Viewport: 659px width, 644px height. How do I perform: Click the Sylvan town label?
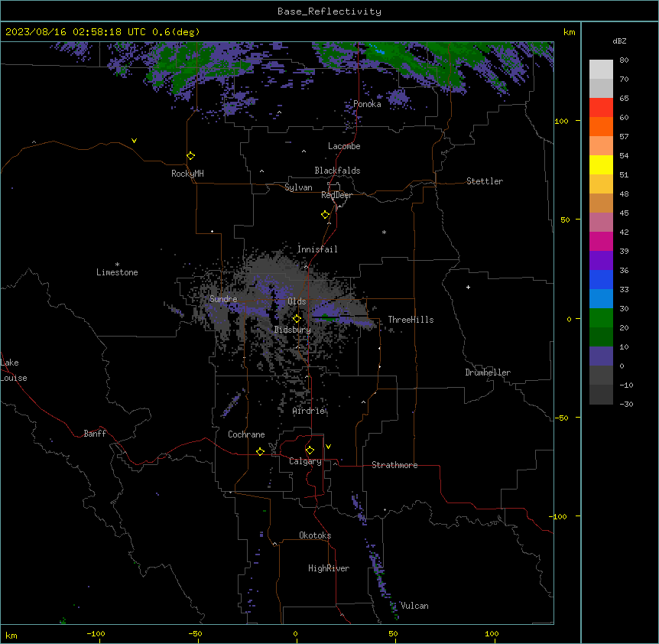(298, 187)
